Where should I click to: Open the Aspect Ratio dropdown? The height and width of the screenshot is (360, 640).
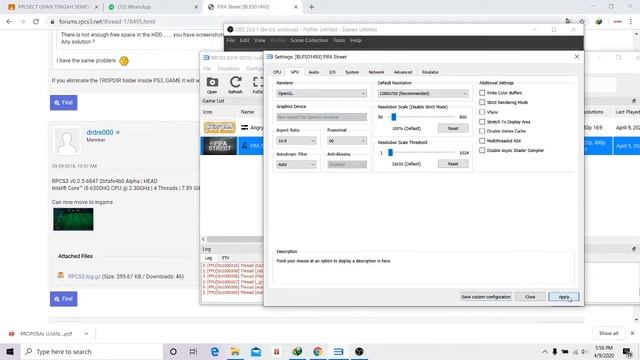click(296, 141)
